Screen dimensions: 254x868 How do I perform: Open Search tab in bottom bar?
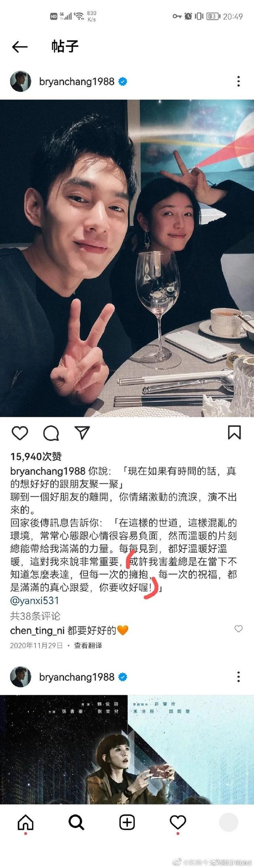click(x=76, y=822)
